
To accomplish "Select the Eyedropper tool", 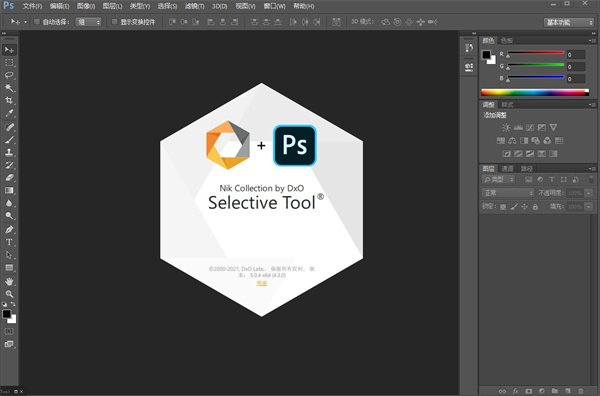I will point(9,113).
